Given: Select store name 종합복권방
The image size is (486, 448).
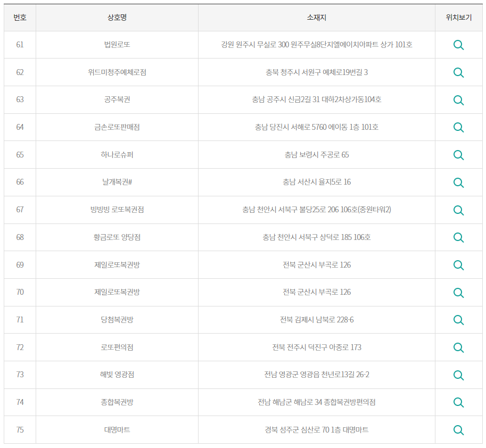Looking at the screenshot, I should click(x=117, y=402).
